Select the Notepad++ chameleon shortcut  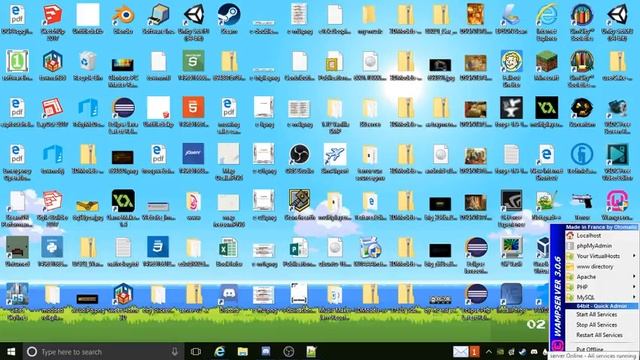(x=547, y=201)
